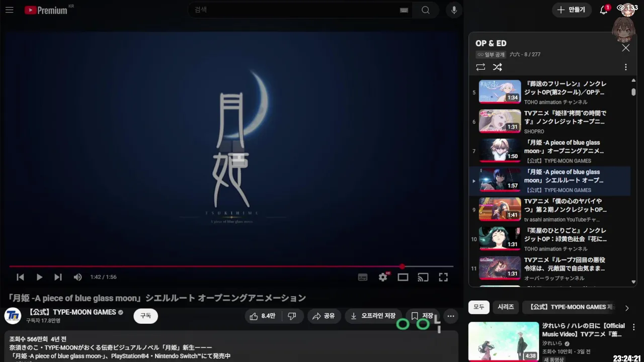Image resolution: width=644 pixels, height=362 pixels.
Task: Play ループ7回目の悪役令嬢 playlist video
Action: click(549, 268)
